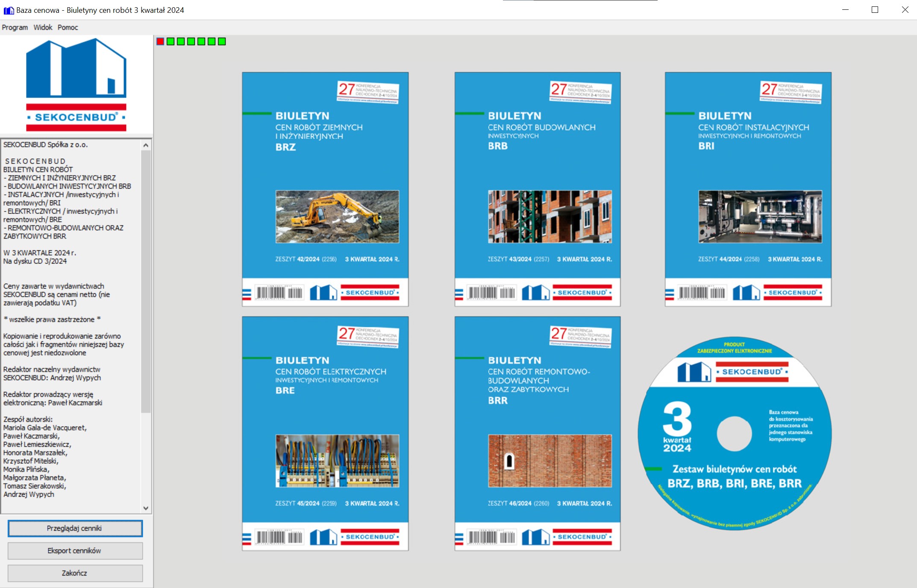Click the name 'Honorata Marszałek,'

35,453
